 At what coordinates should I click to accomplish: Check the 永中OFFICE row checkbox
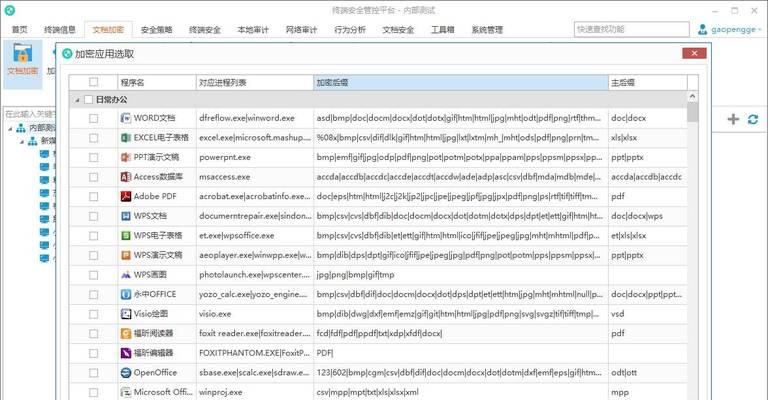pos(94,294)
